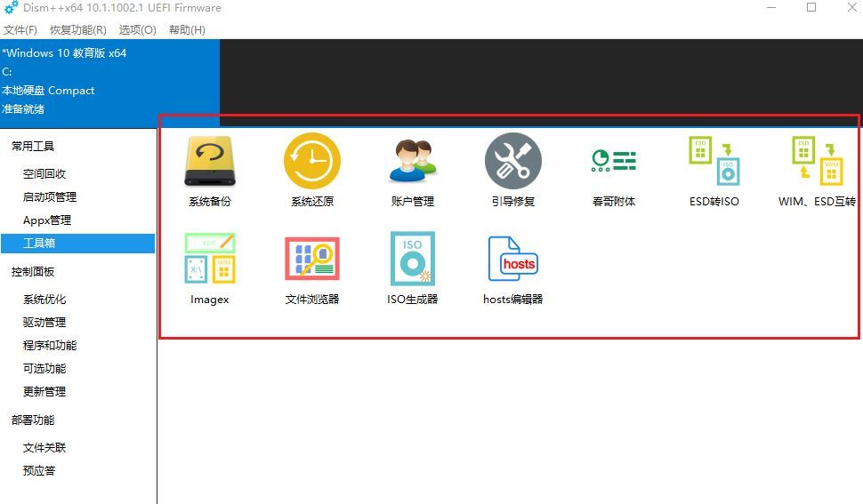Click the 常用工具 section header
This screenshot has height=504, width=863.
pyautogui.click(x=33, y=146)
